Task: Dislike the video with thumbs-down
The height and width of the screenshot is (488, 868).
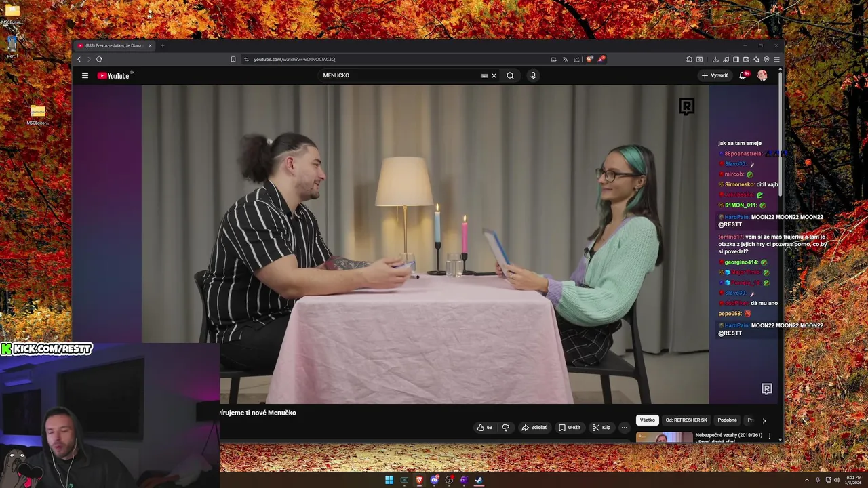Action: (x=505, y=428)
